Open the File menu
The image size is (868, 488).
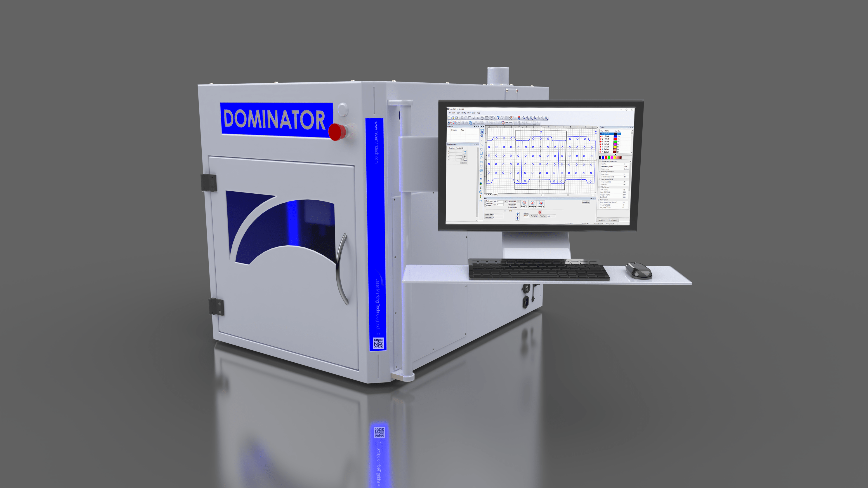point(450,113)
